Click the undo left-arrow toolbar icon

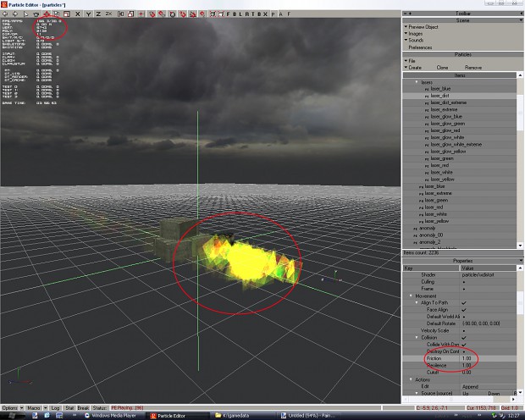(x=5, y=14)
